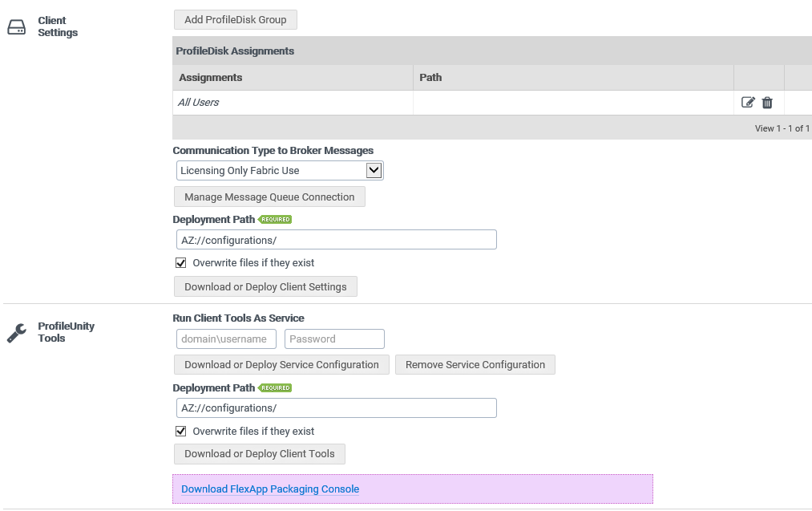Focus the domain\username input field
The image size is (812, 511).
[x=224, y=339]
